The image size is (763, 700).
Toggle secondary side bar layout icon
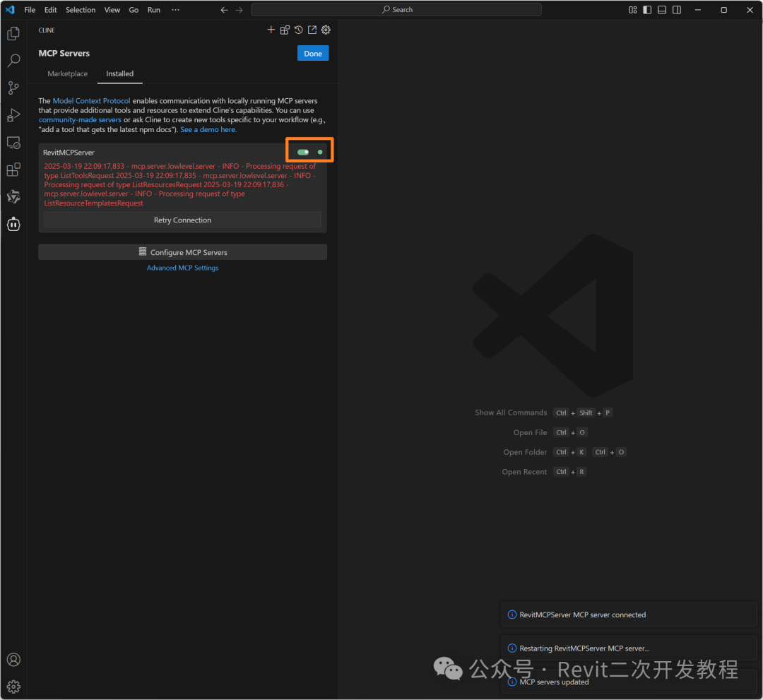677,10
